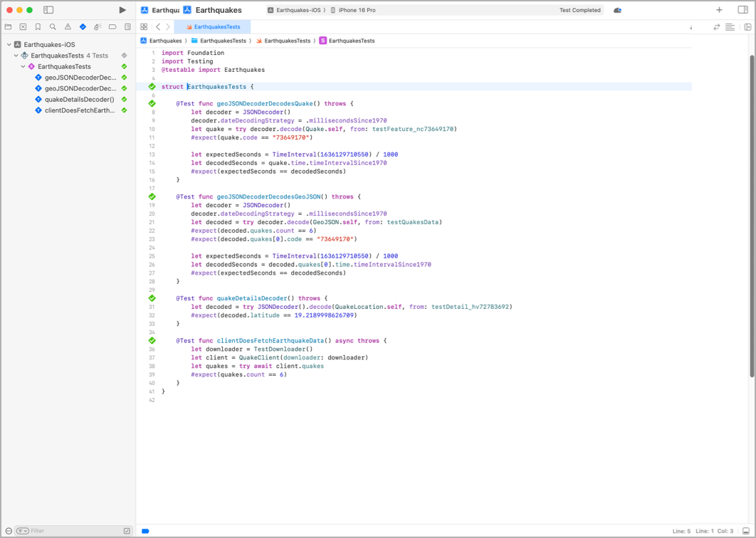The width and height of the screenshot is (756, 538).
Task: Go back in editor history
Action: (x=158, y=27)
